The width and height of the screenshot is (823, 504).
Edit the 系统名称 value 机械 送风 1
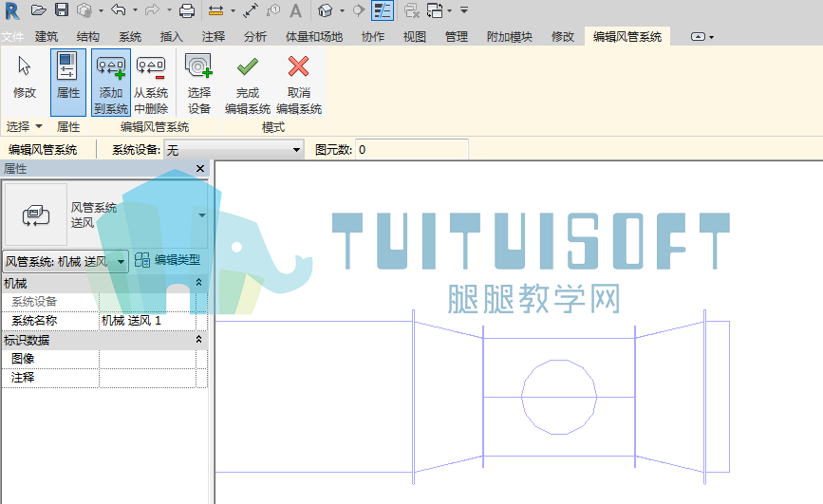click(x=147, y=321)
